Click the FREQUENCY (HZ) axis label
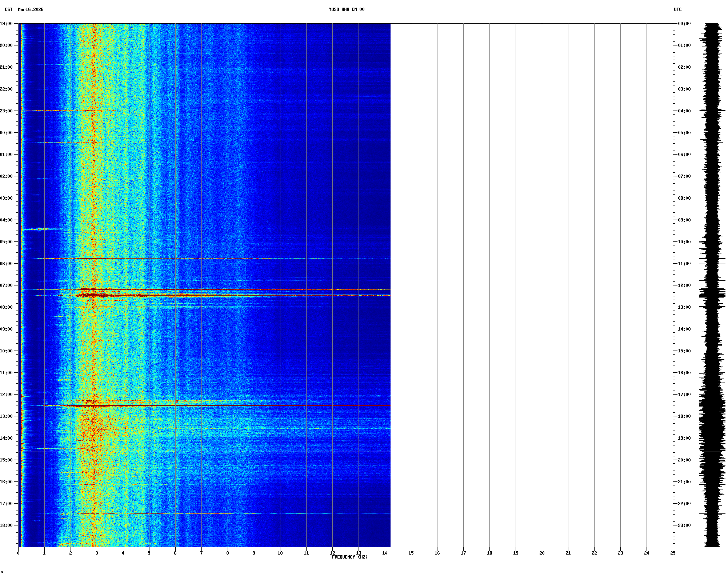The height and width of the screenshot is (576, 728). (349, 557)
